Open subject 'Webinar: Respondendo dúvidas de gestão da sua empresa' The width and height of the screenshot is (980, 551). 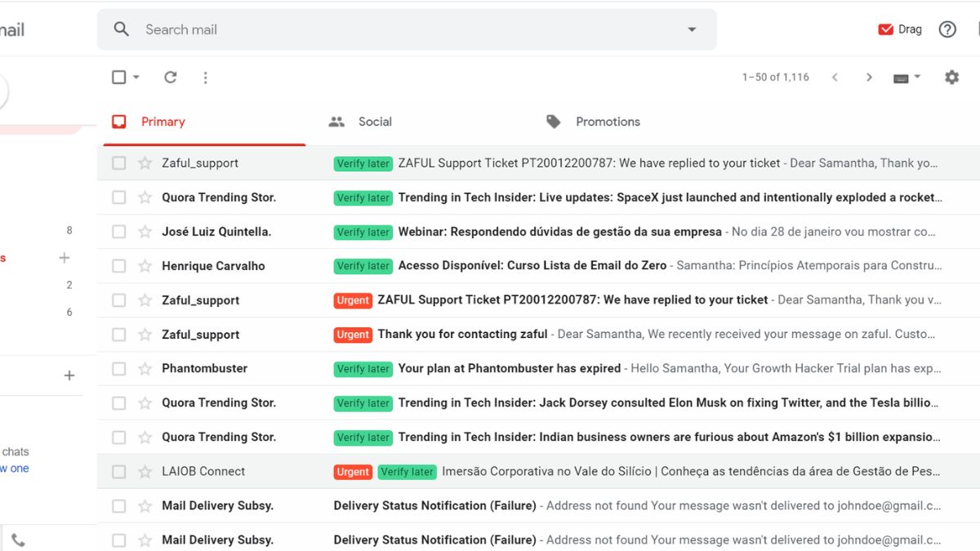pos(560,232)
